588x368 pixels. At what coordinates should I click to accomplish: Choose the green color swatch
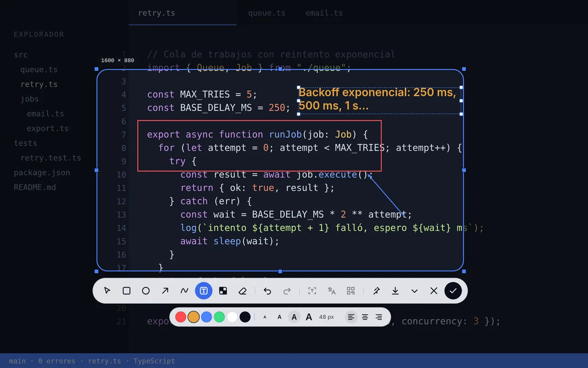[x=220, y=317]
